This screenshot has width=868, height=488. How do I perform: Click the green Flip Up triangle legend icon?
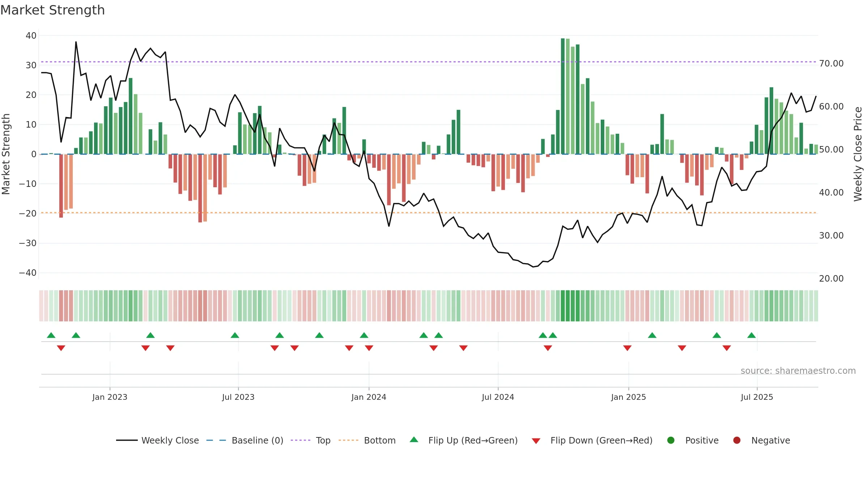click(x=414, y=440)
